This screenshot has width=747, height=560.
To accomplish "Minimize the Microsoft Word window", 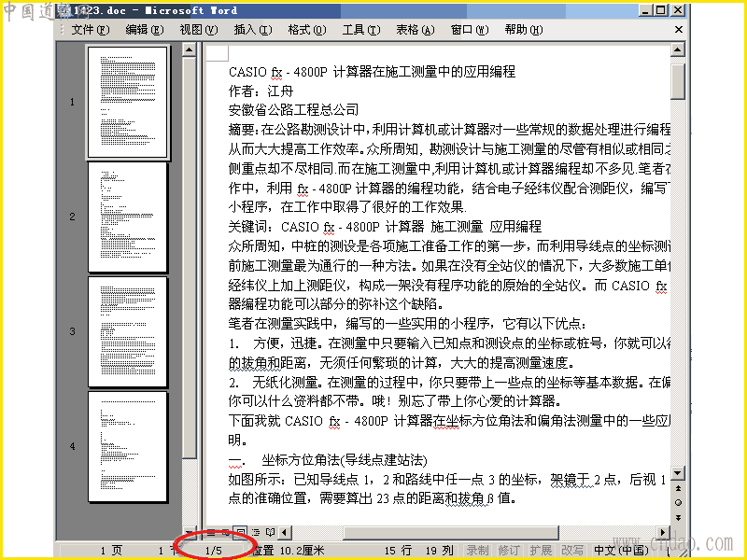I will point(645,9).
